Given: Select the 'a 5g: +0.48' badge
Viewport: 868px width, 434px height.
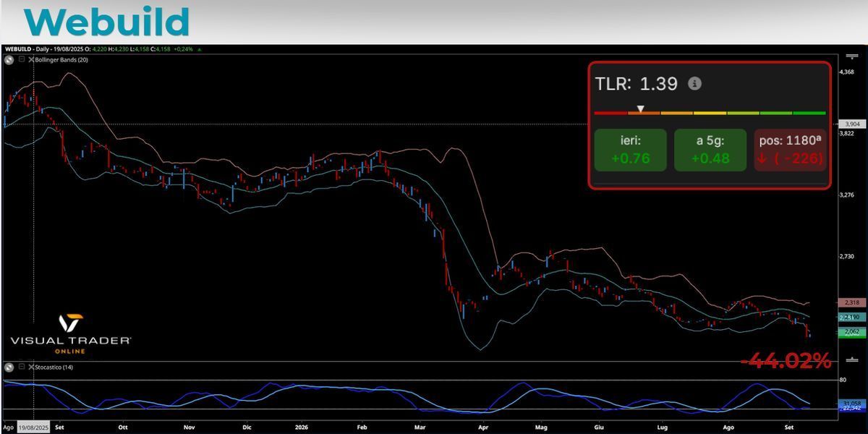Looking at the screenshot, I should [x=710, y=150].
